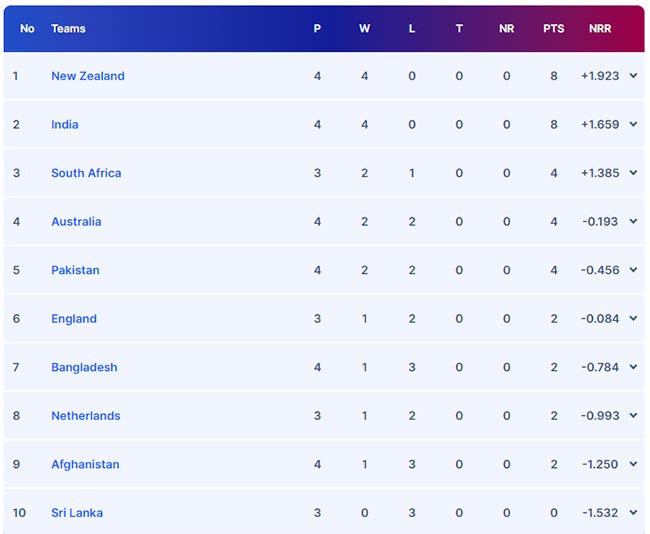Select the Pakistan team link
This screenshot has height=534, width=650.
pos(75,270)
